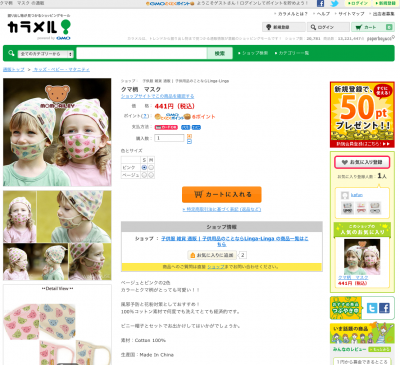This screenshot has height=365, width=400.
Task: Open カラメルとは？ link
Action: point(293,14)
